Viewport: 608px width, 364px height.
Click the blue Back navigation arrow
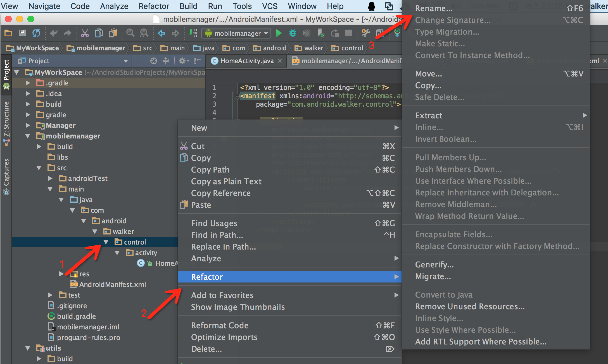[161, 33]
